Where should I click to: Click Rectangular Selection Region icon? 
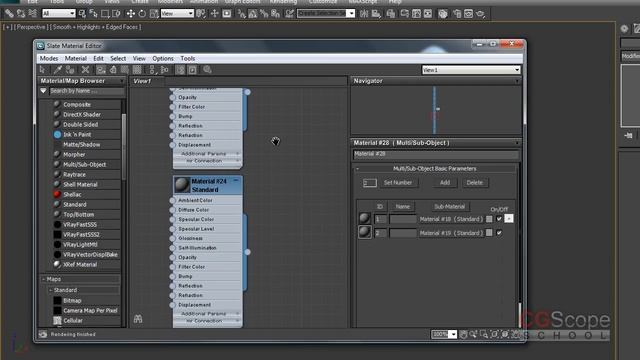[x=105, y=13]
